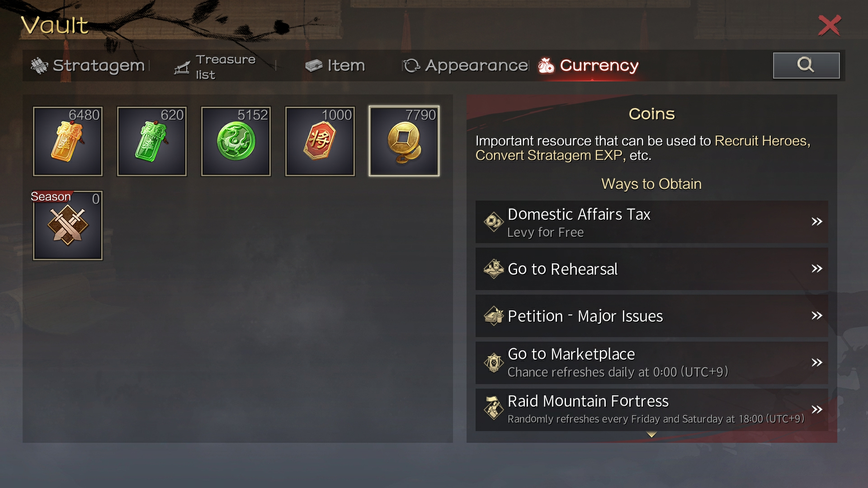Open the search magnifier button
This screenshot has width=868, height=488.
point(807,66)
